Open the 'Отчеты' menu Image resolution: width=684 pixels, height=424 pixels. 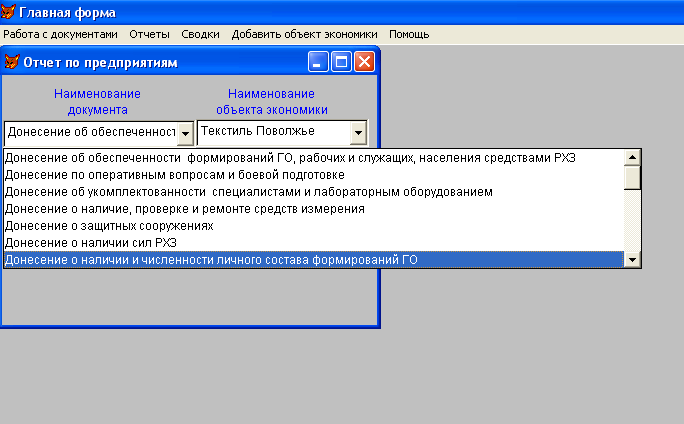click(x=150, y=34)
